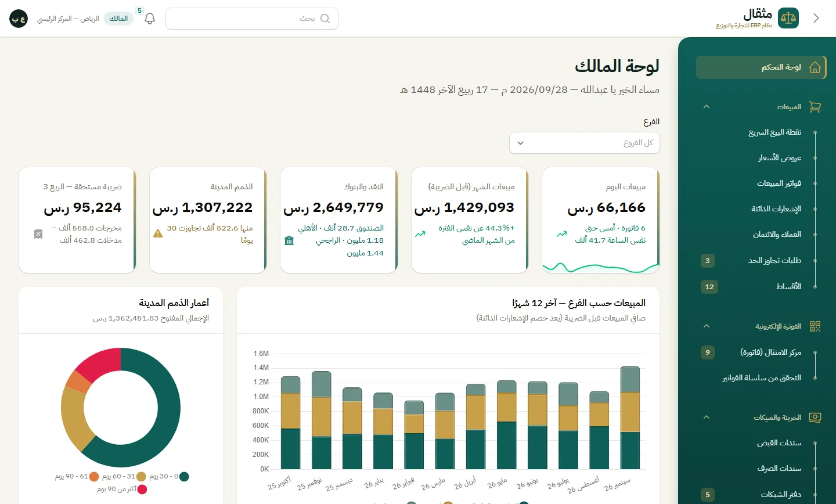Collapse the sidebar with the top-right chevron
The image size is (836, 504).
816,18
